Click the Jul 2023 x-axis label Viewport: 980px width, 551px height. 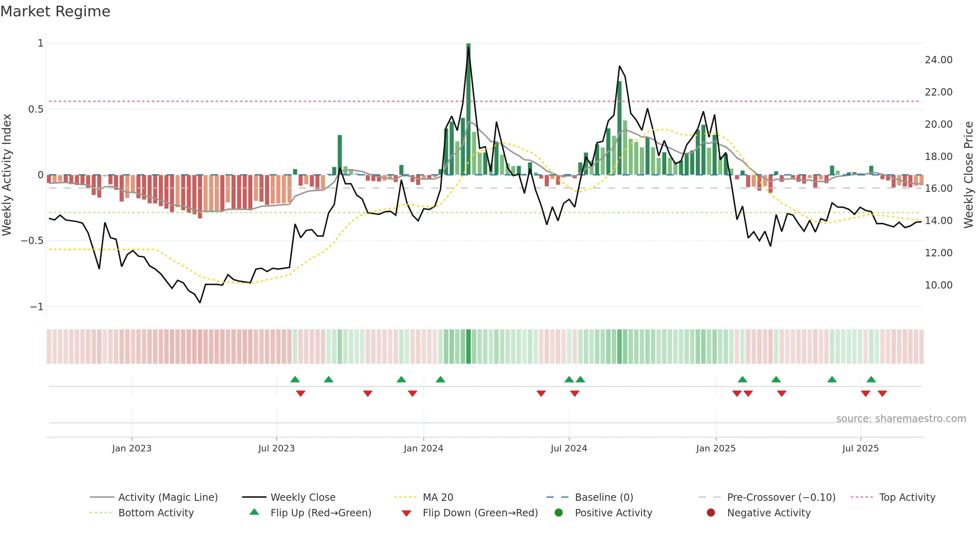click(x=276, y=448)
